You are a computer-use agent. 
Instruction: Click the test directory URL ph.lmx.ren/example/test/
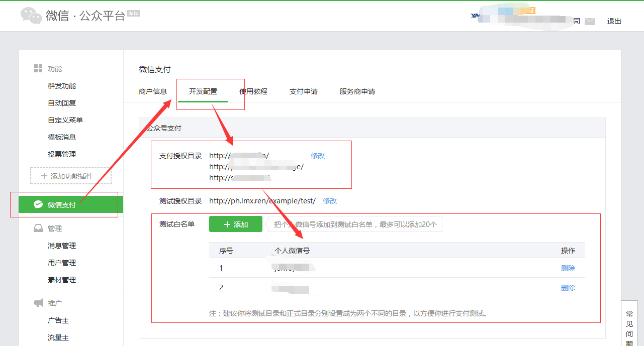pos(262,201)
